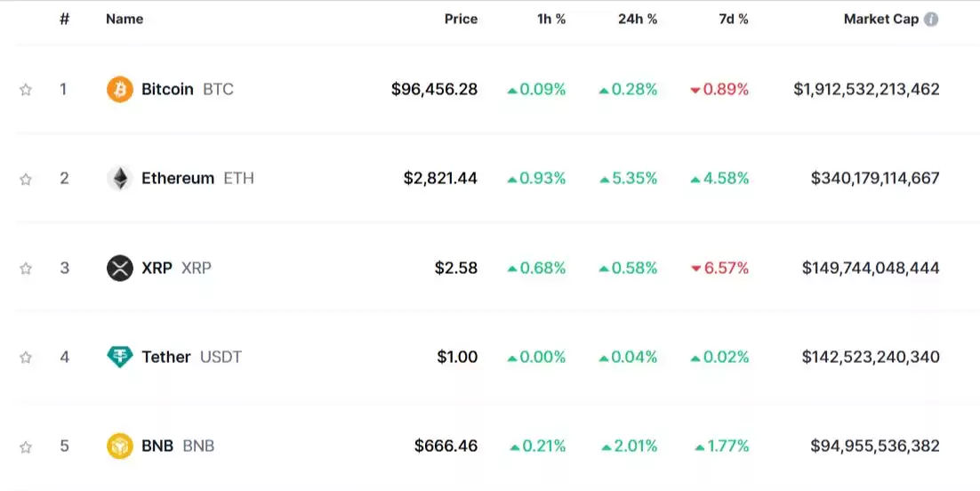The width and height of the screenshot is (980, 491).
Task: Sort by rank number header
Action: click(x=64, y=20)
